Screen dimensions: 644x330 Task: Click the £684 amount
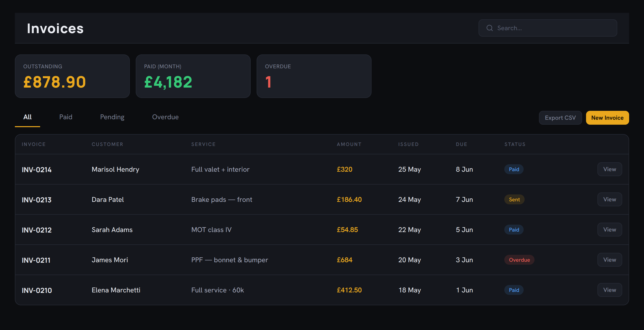tap(345, 260)
